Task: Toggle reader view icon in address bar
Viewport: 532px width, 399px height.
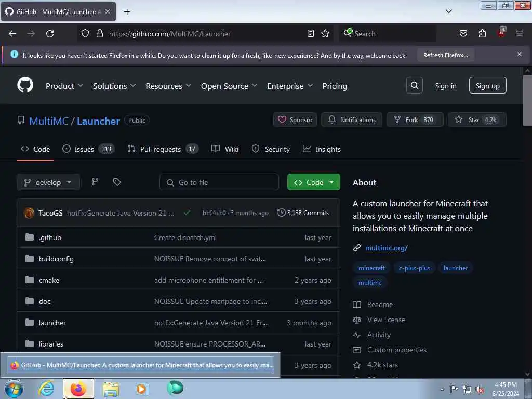Action: coord(311,33)
